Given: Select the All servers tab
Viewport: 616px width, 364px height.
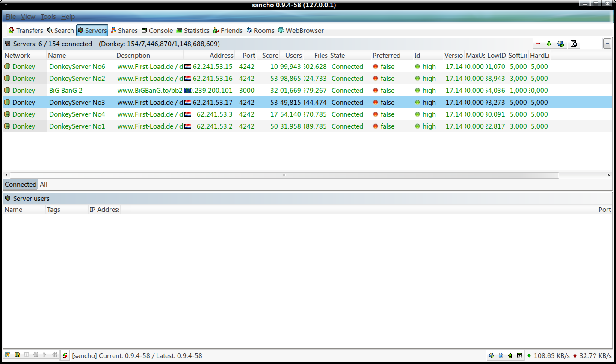Looking at the screenshot, I should (x=44, y=184).
